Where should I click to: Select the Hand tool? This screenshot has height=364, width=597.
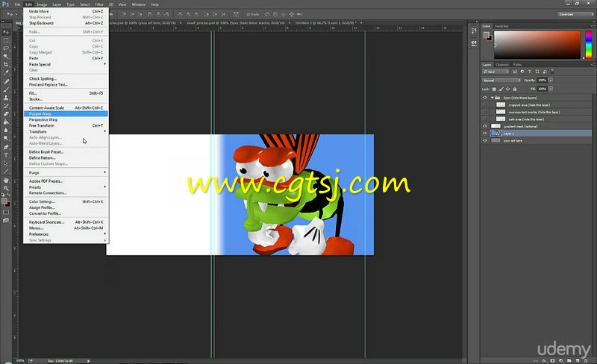[x=6, y=180]
